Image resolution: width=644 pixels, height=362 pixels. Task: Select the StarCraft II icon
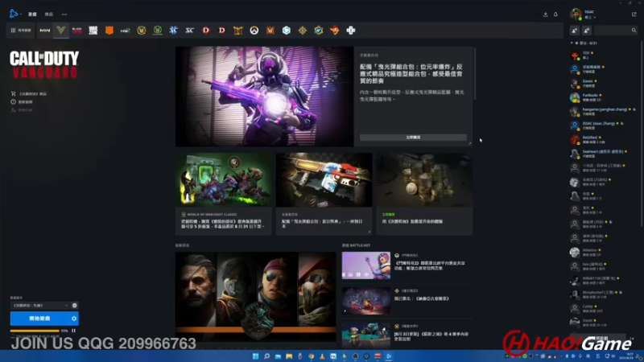pyautogui.click(x=173, y=31)
